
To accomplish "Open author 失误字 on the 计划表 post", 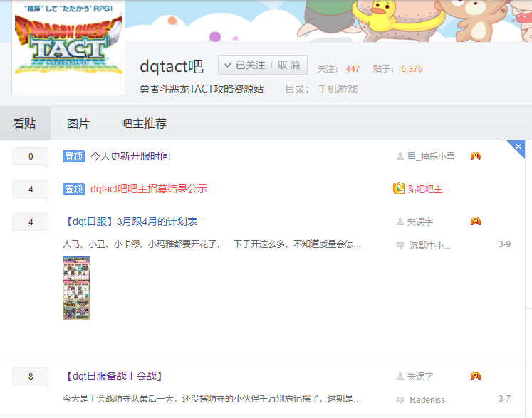I will pos(420,221).
